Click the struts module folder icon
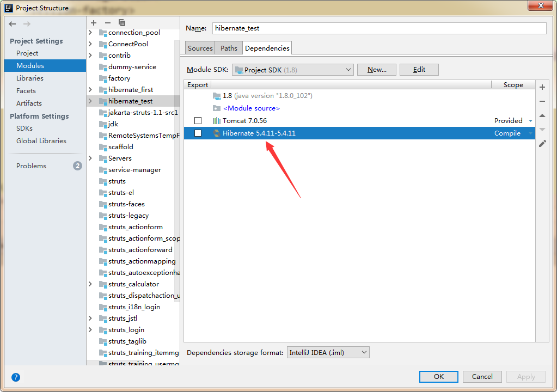The image size is (557, 392). coord(103,181)
